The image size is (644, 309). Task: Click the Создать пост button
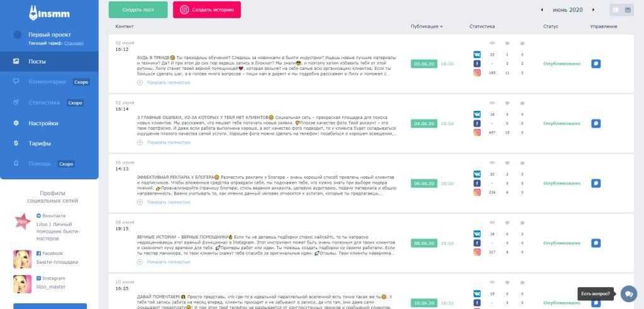point(138,10)
